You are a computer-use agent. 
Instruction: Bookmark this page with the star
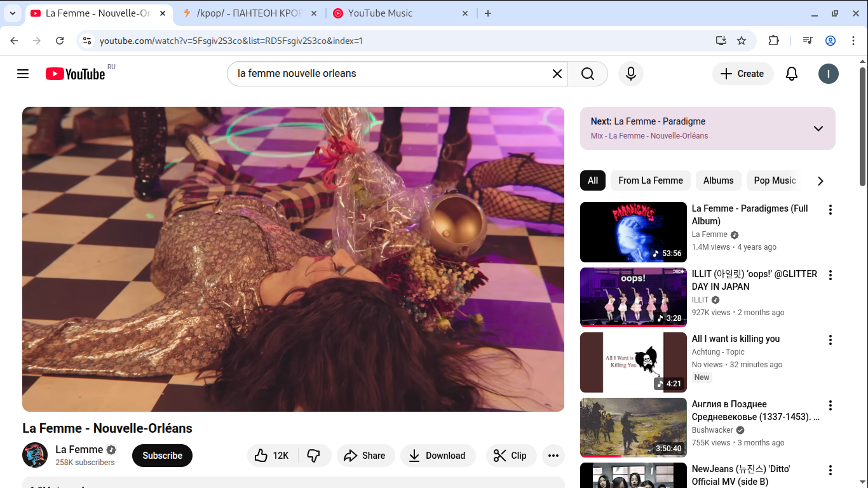742,41
